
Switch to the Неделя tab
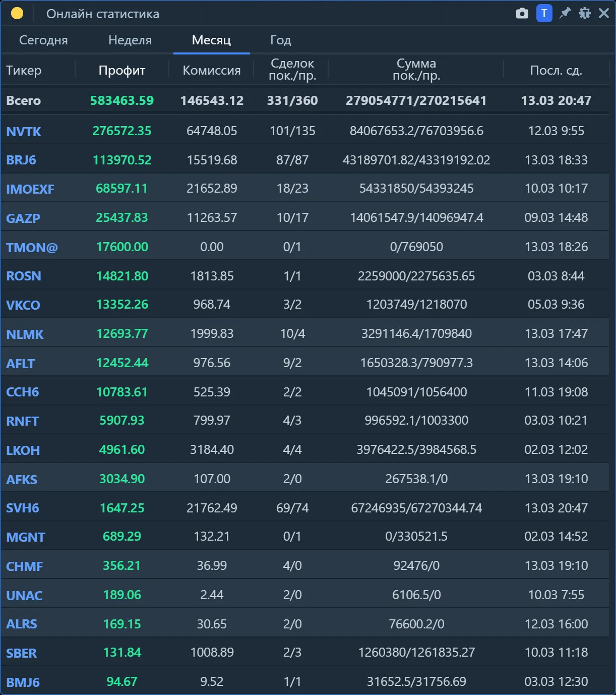click(130, 40)
